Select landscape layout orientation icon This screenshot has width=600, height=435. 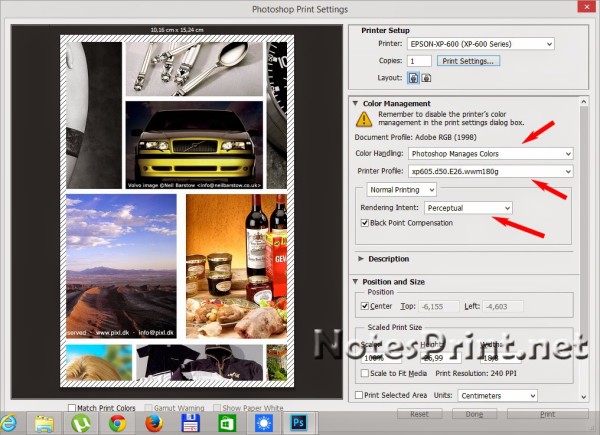(x=426, y=77)
